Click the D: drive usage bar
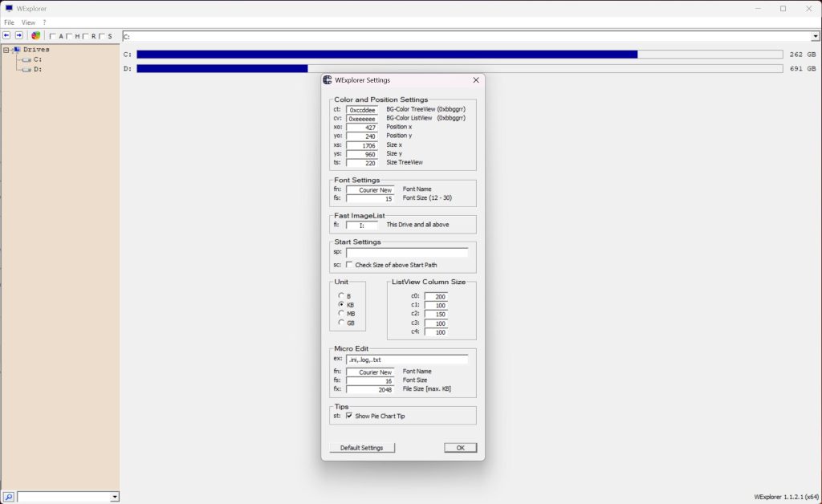Image resolution: width=822 pixels, height=504 pixels. pos(459,69)
